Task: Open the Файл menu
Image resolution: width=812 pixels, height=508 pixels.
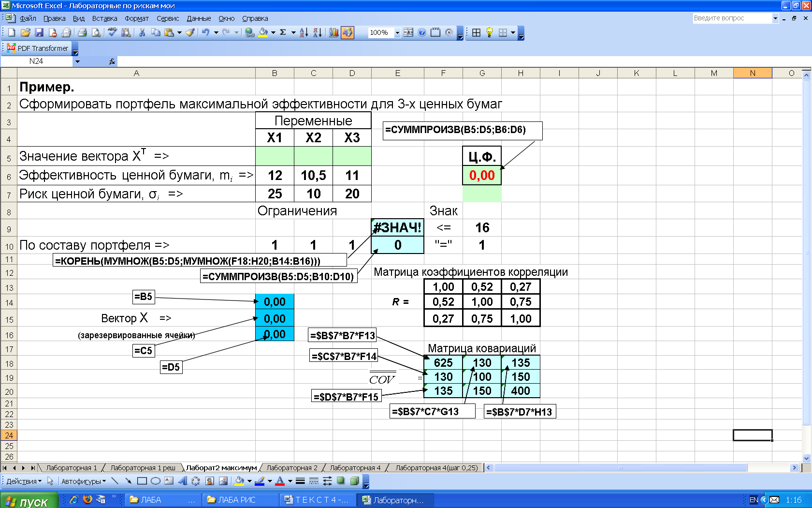Action: [28, 18]
